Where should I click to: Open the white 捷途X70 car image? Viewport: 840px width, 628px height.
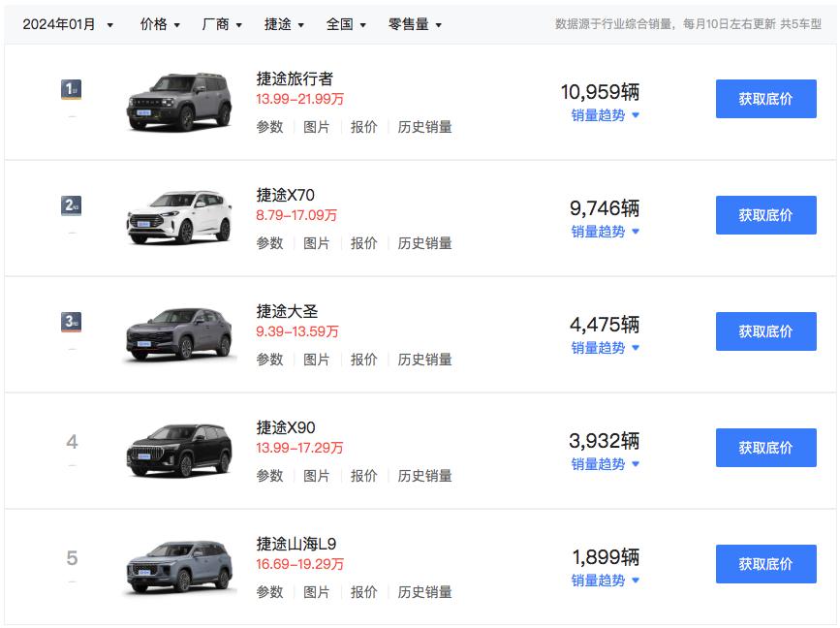180,217
